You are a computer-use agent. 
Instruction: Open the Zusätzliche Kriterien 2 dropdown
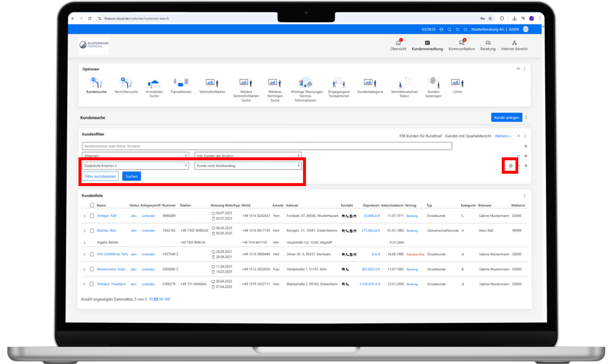coord(135,166)
